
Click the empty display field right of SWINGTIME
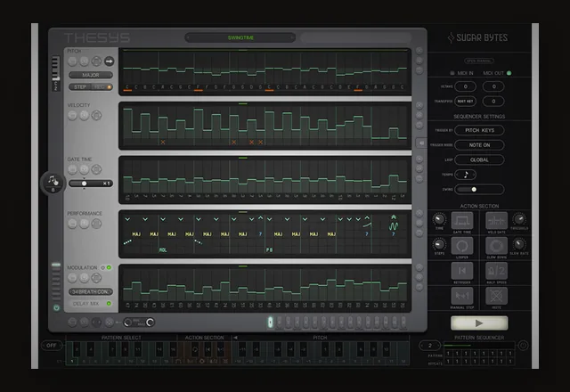[x=355, y=37]
